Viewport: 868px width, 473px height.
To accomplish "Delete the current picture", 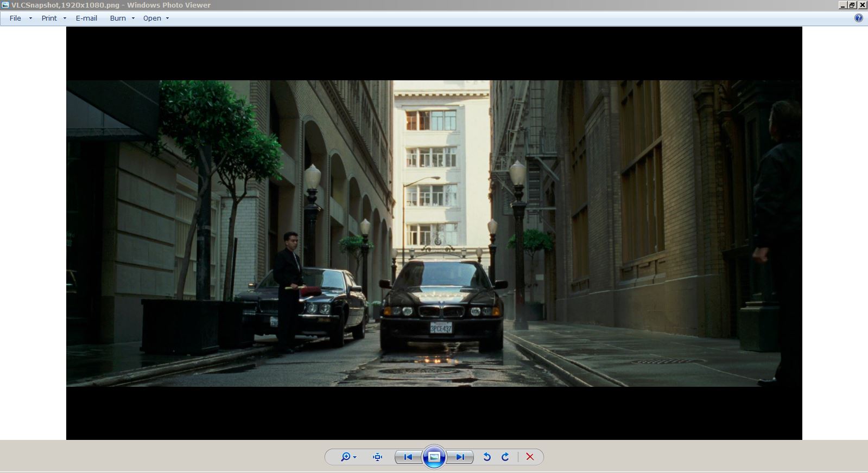I will pyautogui.click(x=530, y=457).
